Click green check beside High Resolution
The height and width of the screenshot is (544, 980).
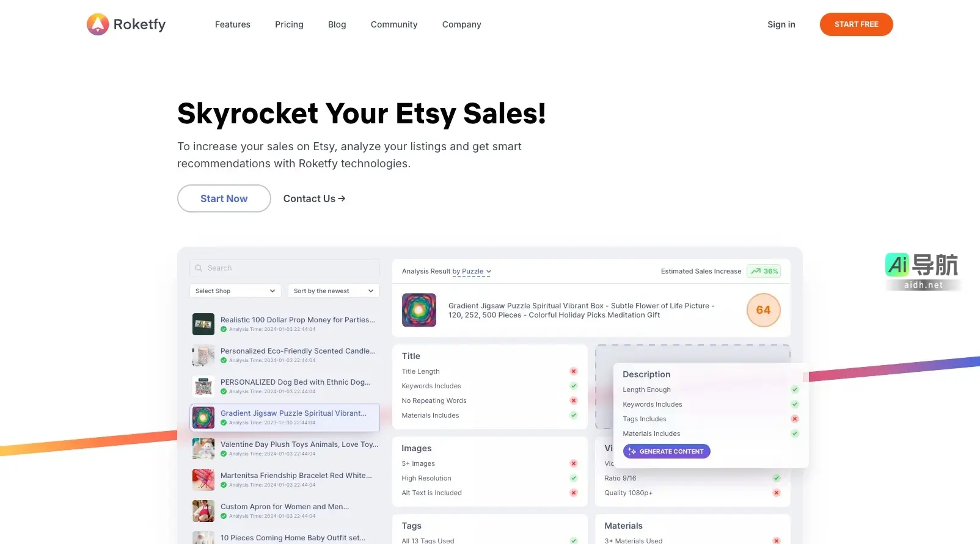574,478
